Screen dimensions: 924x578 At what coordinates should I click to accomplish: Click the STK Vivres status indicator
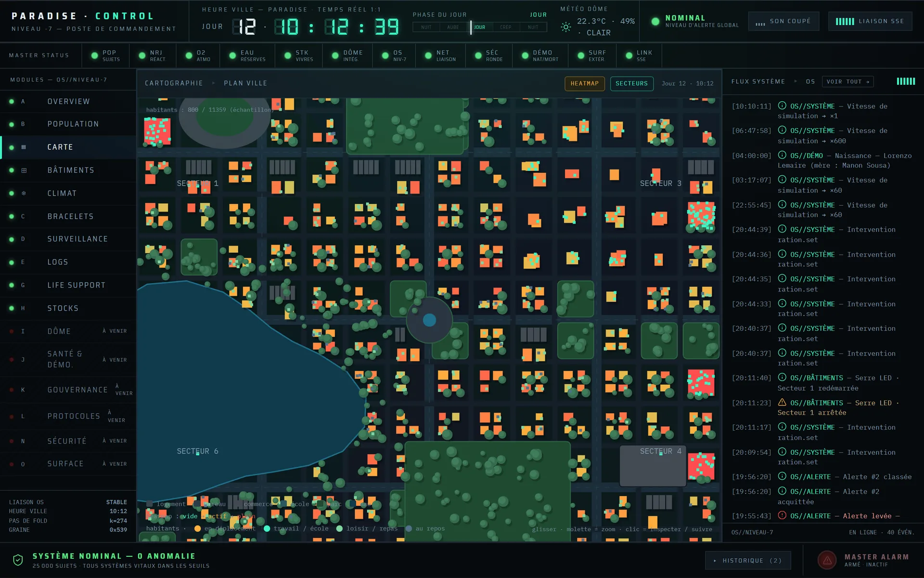pos(298,55)
